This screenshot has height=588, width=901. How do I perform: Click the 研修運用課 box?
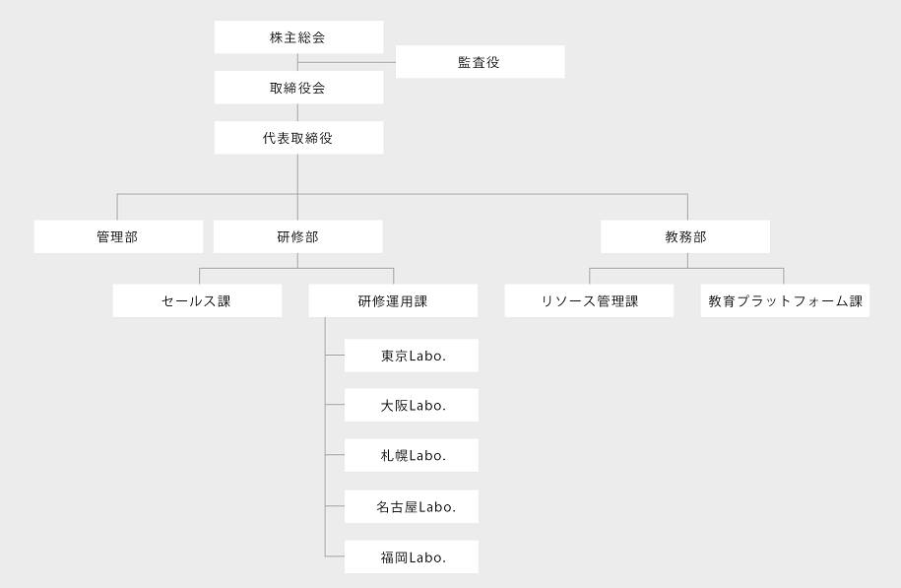point(393,301)
